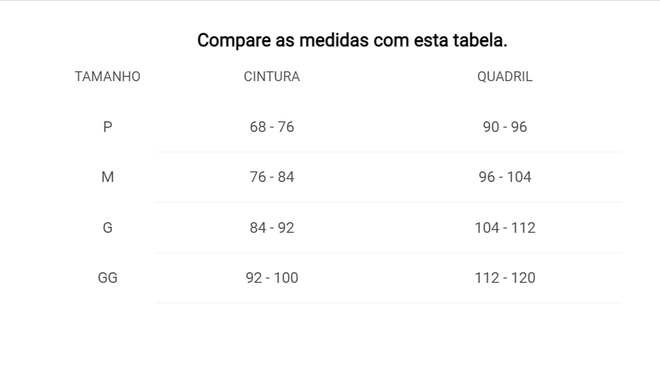Select size P in the table

[x=107, y=127]
